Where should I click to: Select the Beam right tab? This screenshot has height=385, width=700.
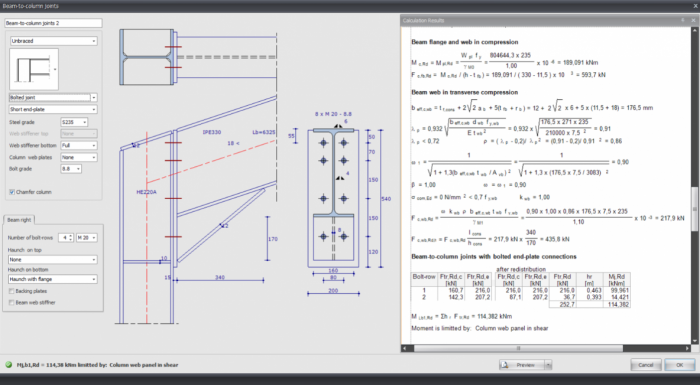(19, 220)
